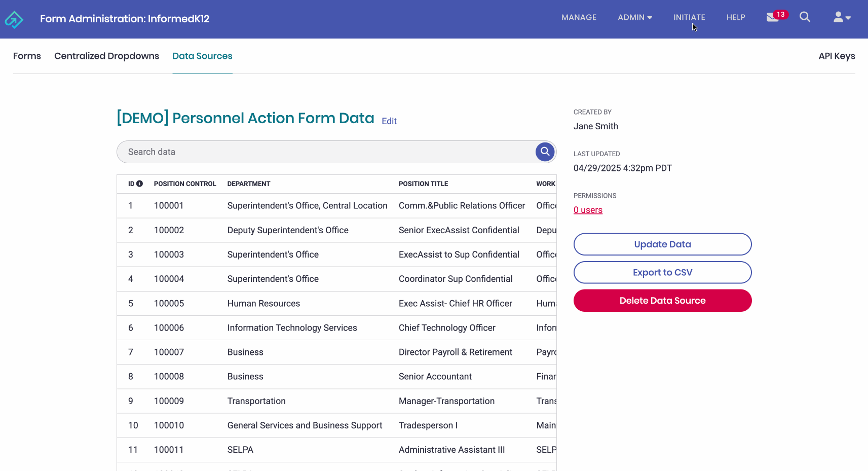Click the InformedK12 logo icon
Image resolution: width=868 pixels, height=471 pixels.
coord(14,19)
